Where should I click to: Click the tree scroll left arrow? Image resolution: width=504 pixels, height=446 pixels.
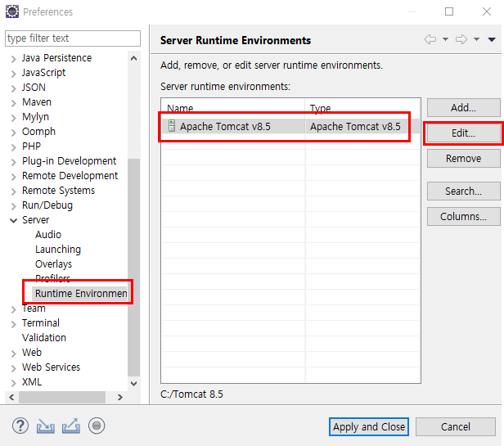[x=11, y=397]
